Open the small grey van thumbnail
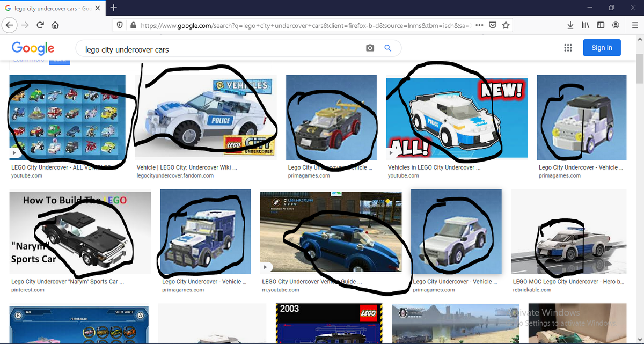The image size is (644, 344). pos(582,118)
